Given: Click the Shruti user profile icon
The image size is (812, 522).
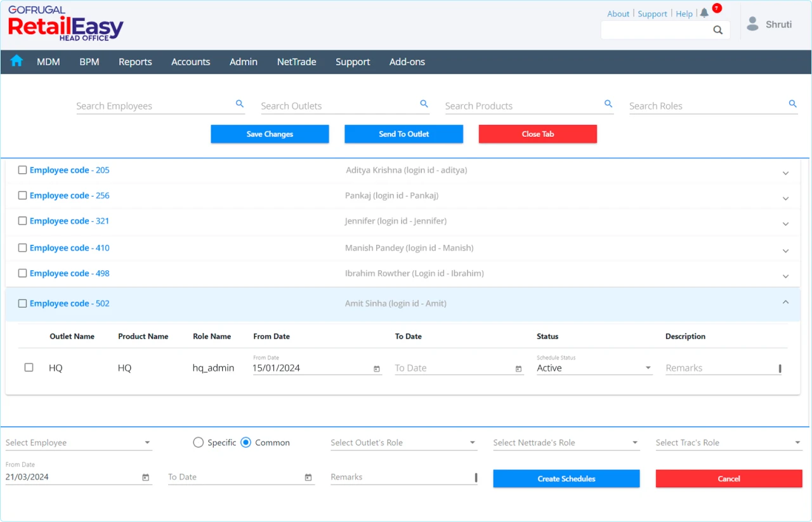Looking at the screenshot, I should (752, 23).
